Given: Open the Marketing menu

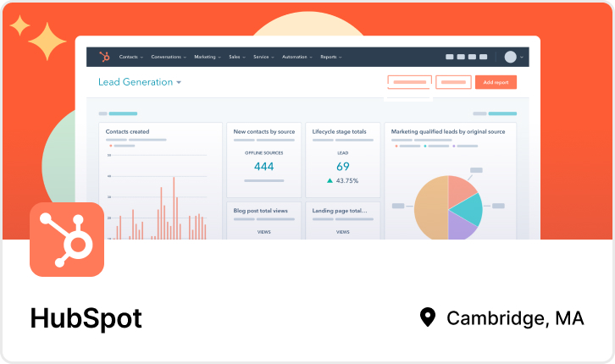Looking at the screenshot, I should coord(208,57).
